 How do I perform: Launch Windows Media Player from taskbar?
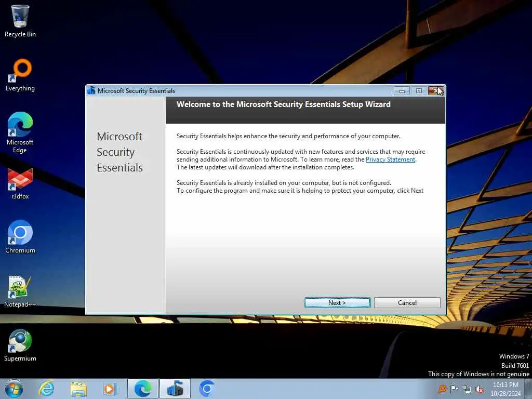(109, 389)
